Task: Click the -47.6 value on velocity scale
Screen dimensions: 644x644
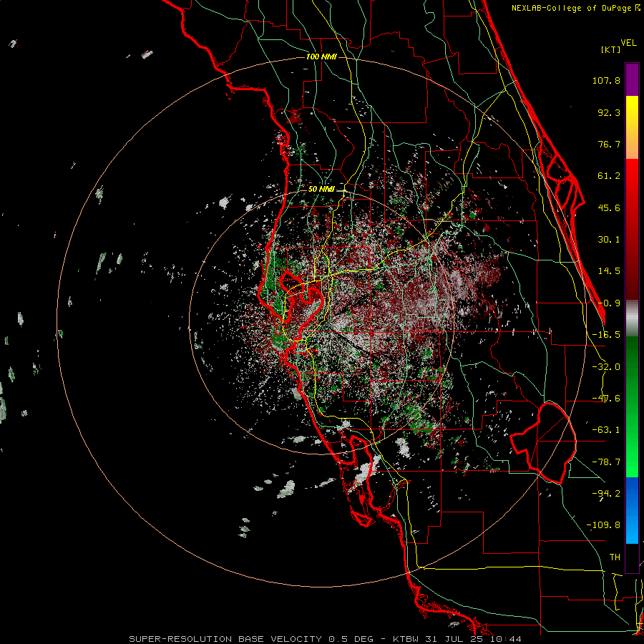Action: pos(606,399)
